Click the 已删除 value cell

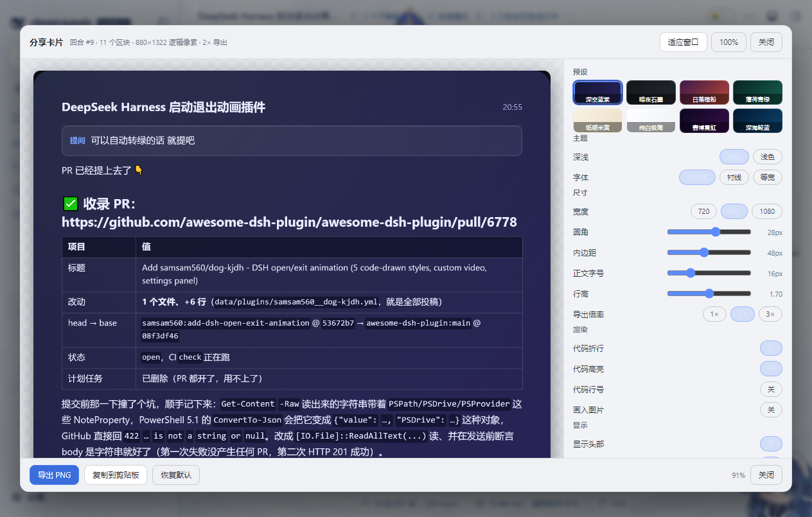(x=329, y=378)
